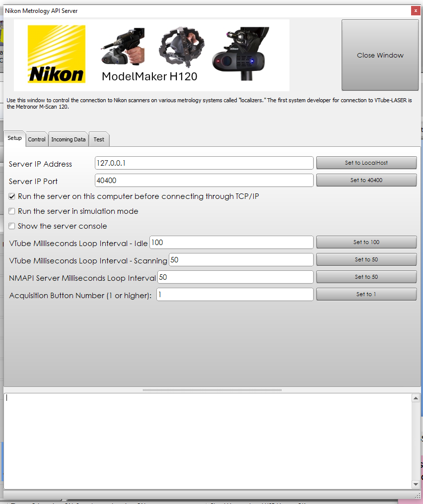Click Set to 100 button

[x=366, y=242]
